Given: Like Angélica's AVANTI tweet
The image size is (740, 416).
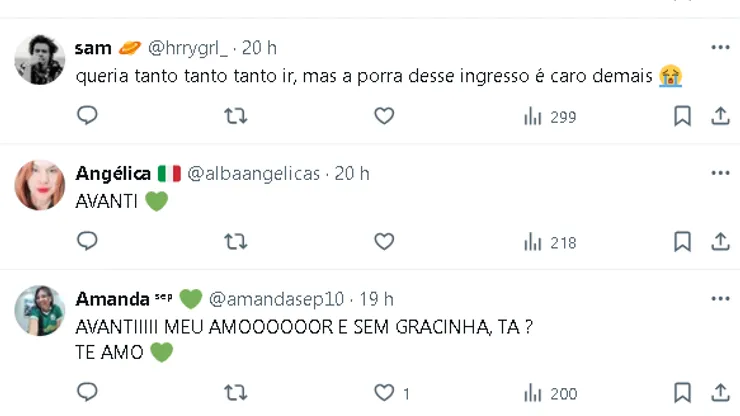Looking at the screenshot, I should [x=384, y=241].
